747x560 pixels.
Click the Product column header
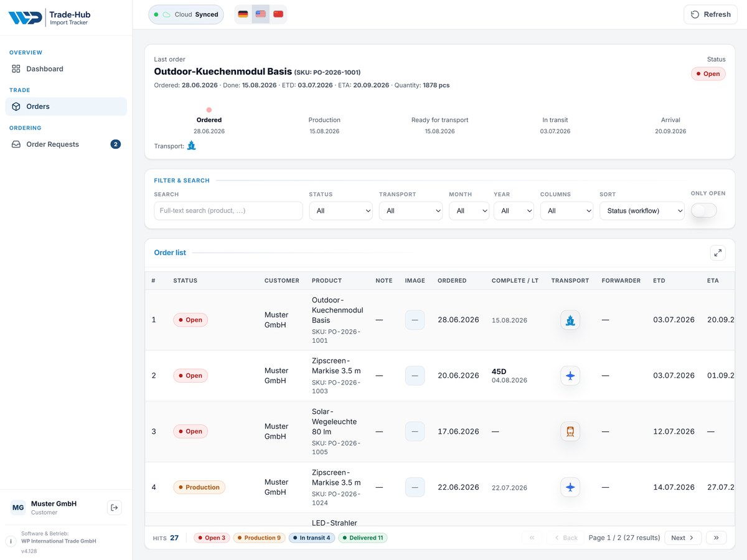(x=327, y=281)
